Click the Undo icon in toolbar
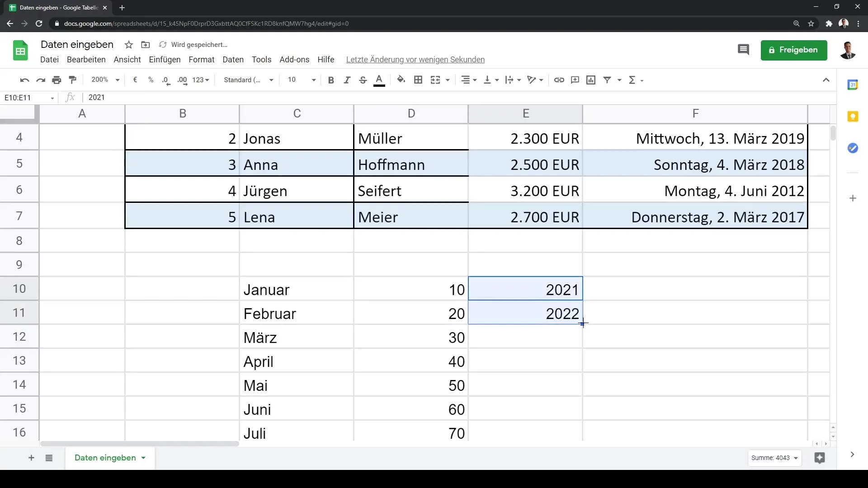The width and height of the screenshot is (868, 488). coord(24,80)
